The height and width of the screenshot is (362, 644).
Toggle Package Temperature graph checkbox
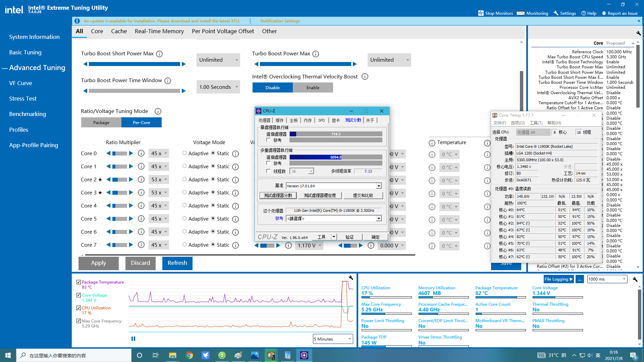tap(78, 282)
